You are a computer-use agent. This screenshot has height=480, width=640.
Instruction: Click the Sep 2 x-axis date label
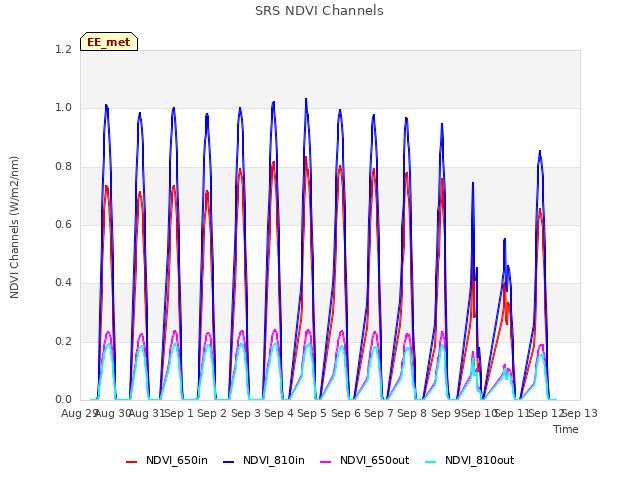(212, 413)
